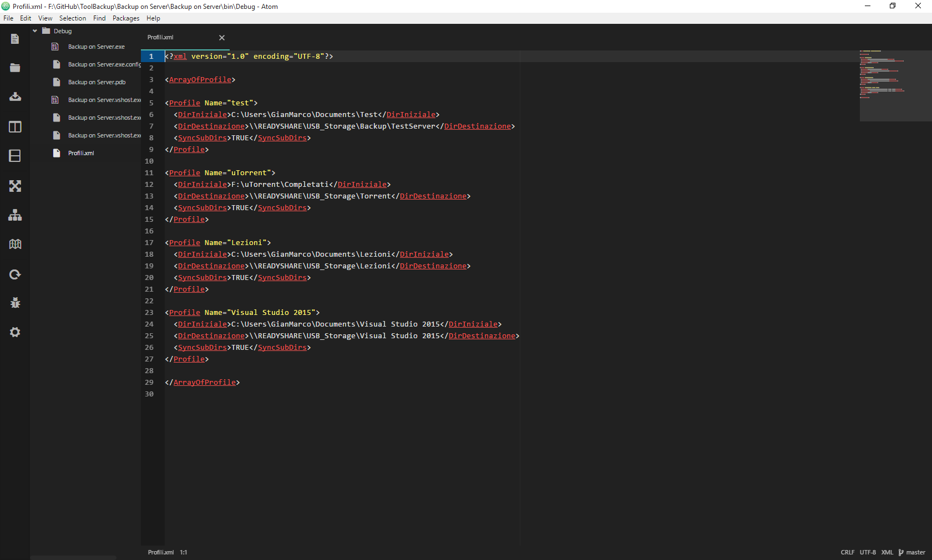Click the file icon of Backup on Server.pdb
Image resolution: width=932 pixels, height=560 pixels.
56,82
